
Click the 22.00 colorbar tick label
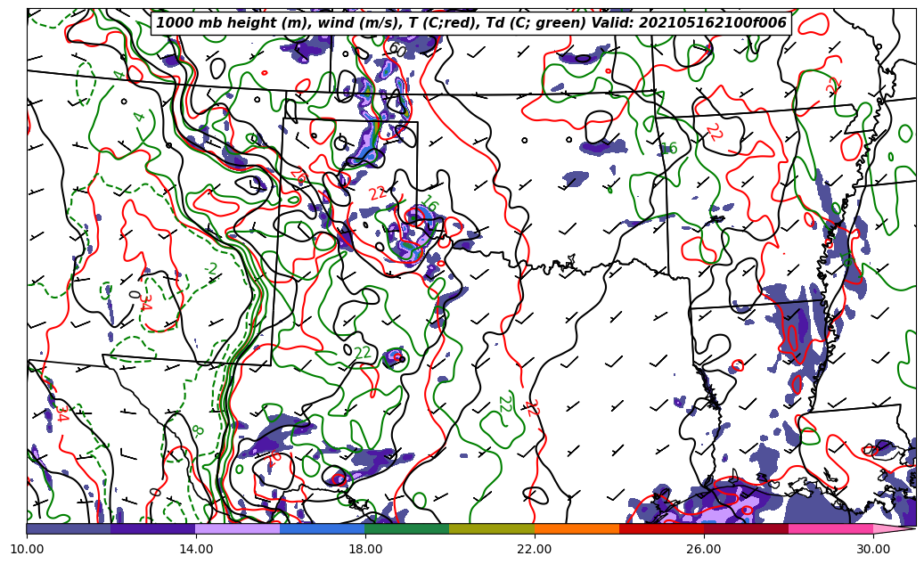pos(535,549)
